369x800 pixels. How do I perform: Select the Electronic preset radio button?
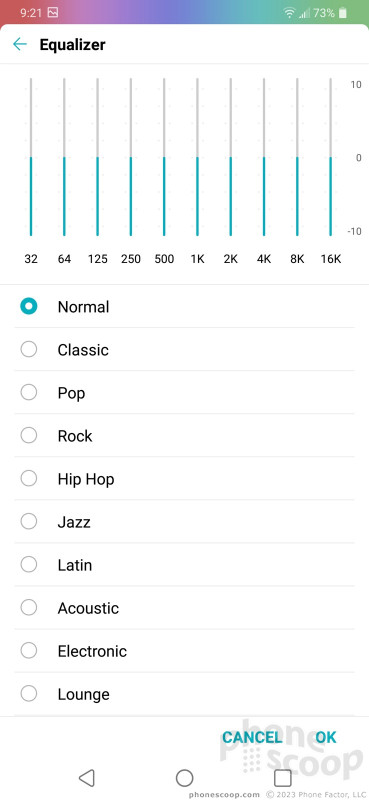[29, 651]
